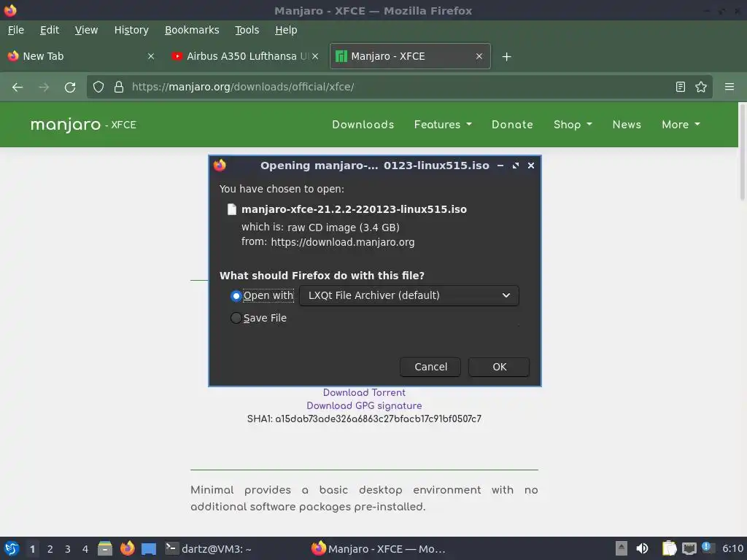Image resolution: width=747 pixels, height=560 pixels.
Task: Click the URL address bar
Action: 399,87
